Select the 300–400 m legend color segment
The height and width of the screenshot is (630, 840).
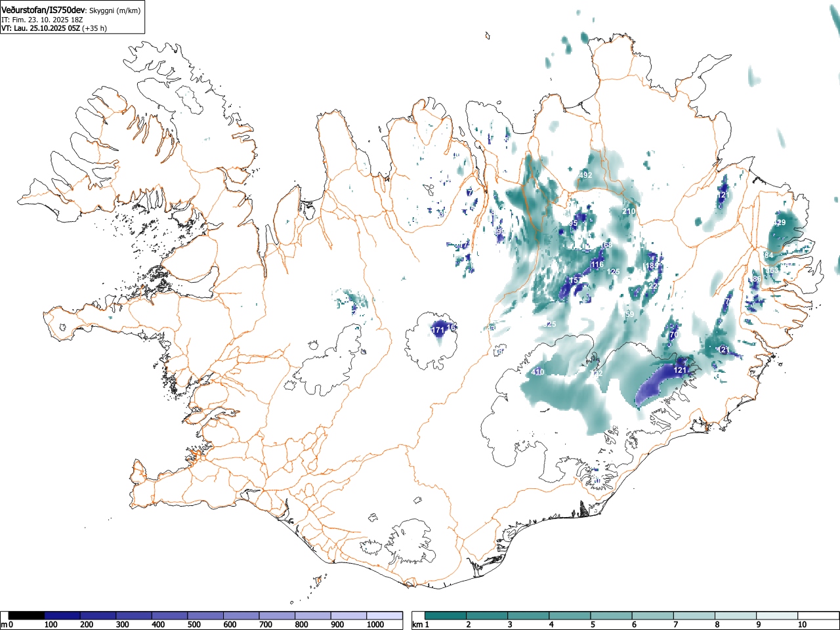pos(134,616)
